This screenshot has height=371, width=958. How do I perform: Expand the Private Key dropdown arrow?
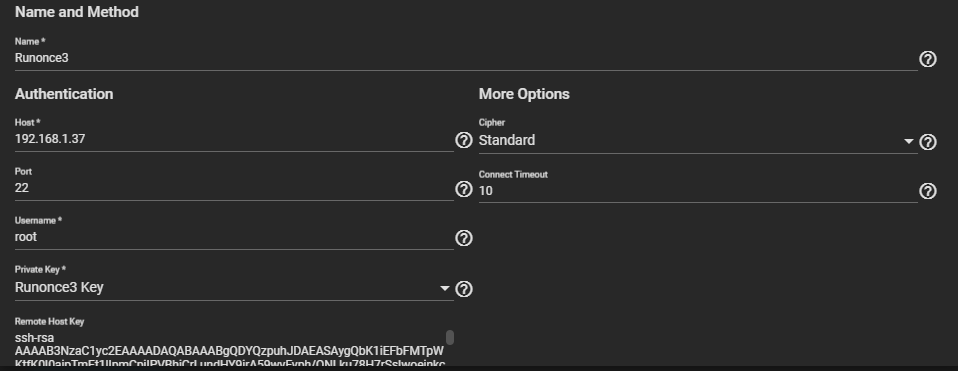[445, 288]
